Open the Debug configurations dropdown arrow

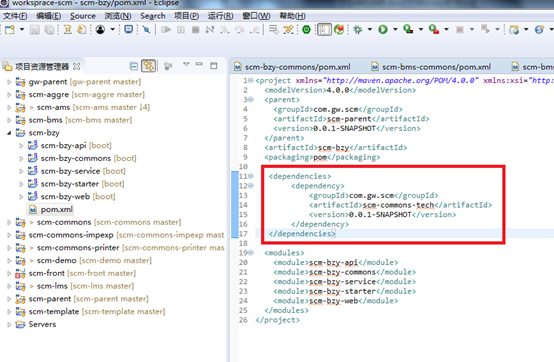(370, 29)
